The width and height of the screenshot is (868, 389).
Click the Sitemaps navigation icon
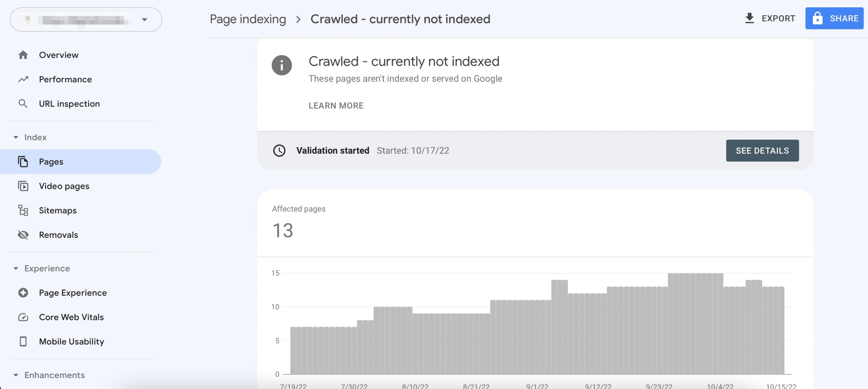23,210
